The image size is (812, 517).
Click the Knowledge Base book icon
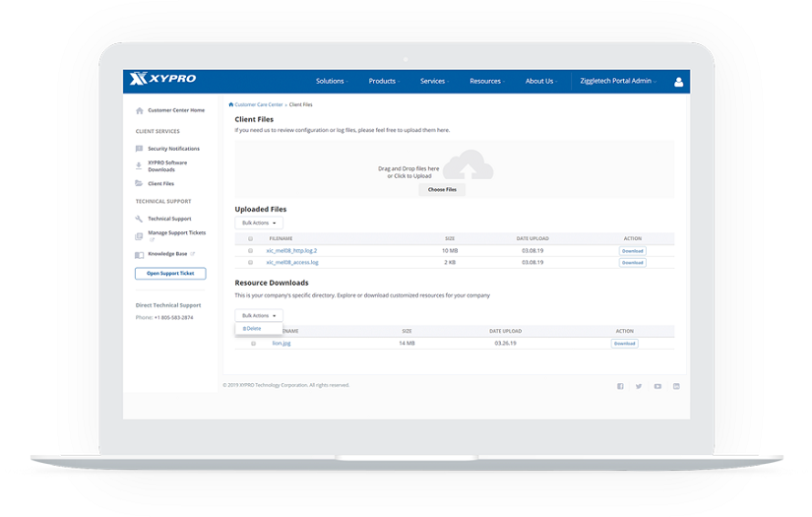(x=140, y=255)
